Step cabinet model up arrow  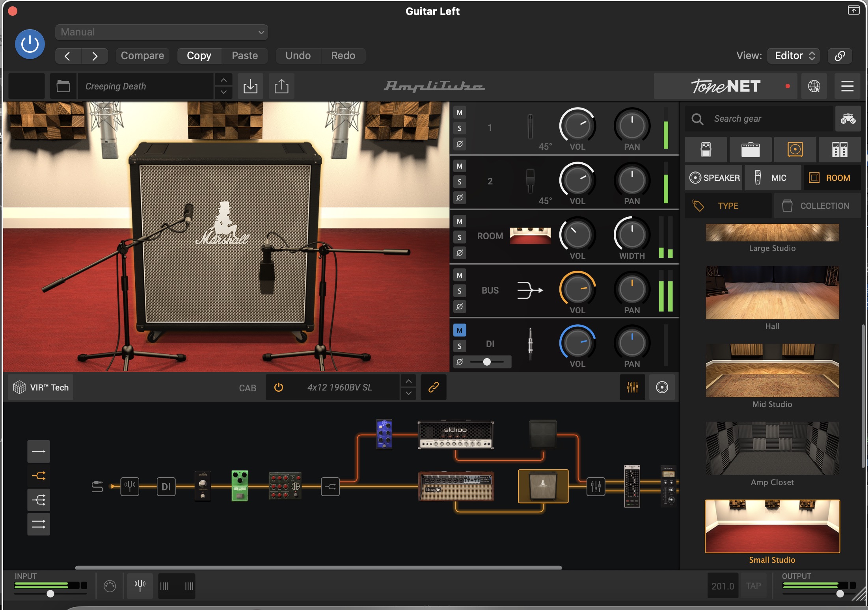[x=408, y=381]
